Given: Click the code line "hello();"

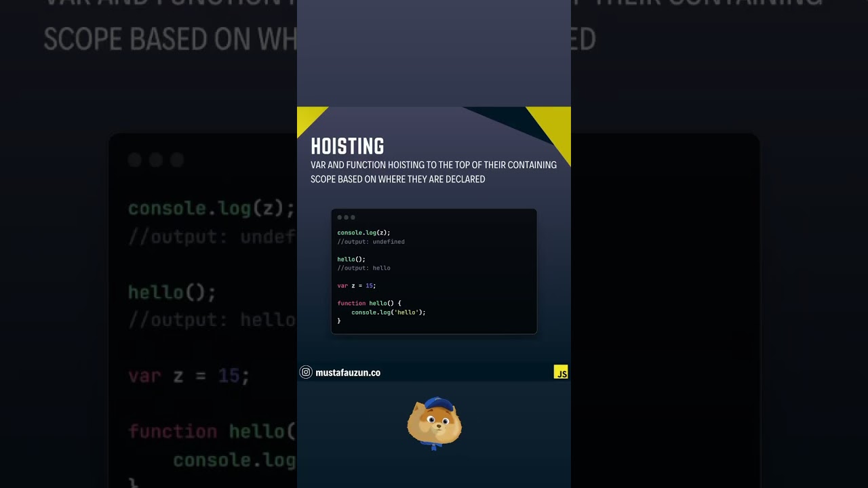Looking at the screenshot, I should [x=351, y=259].
